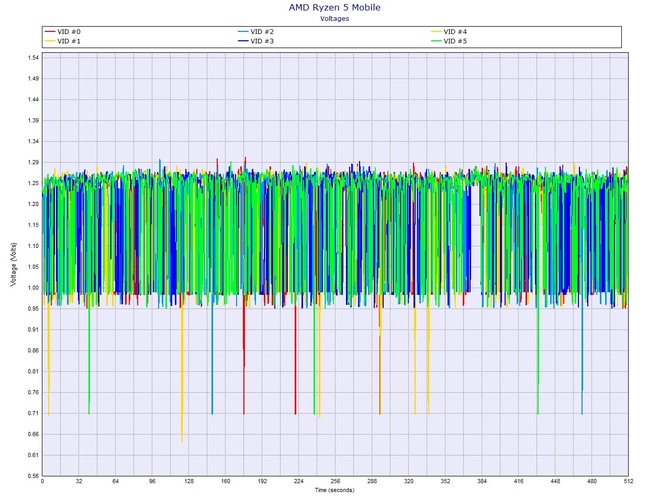Click the dark blue VID #3 legend line
The image size is (670, 502).
tap(243, 41)
